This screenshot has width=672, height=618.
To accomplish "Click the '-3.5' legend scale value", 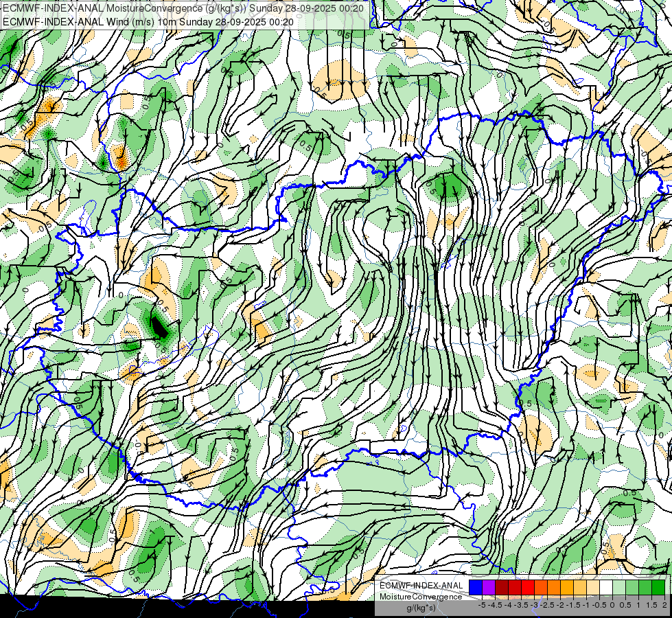I will [521, 605].
